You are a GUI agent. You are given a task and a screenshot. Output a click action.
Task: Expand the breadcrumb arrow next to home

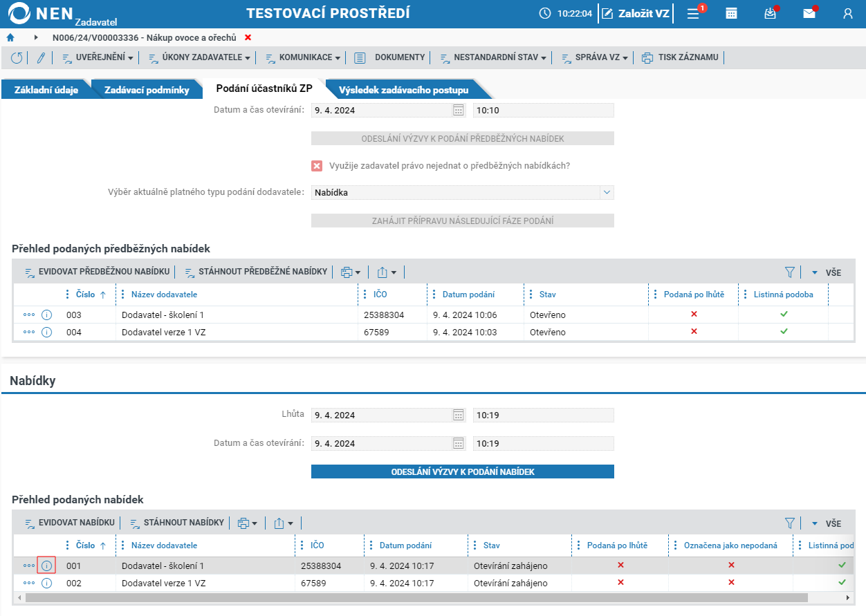click(36, 37)
